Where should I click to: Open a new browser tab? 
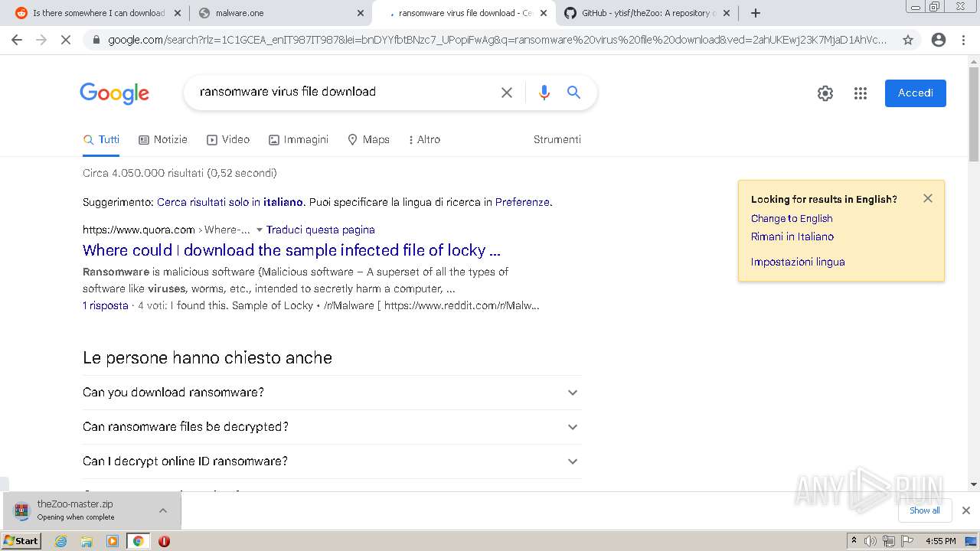[756, 13]
